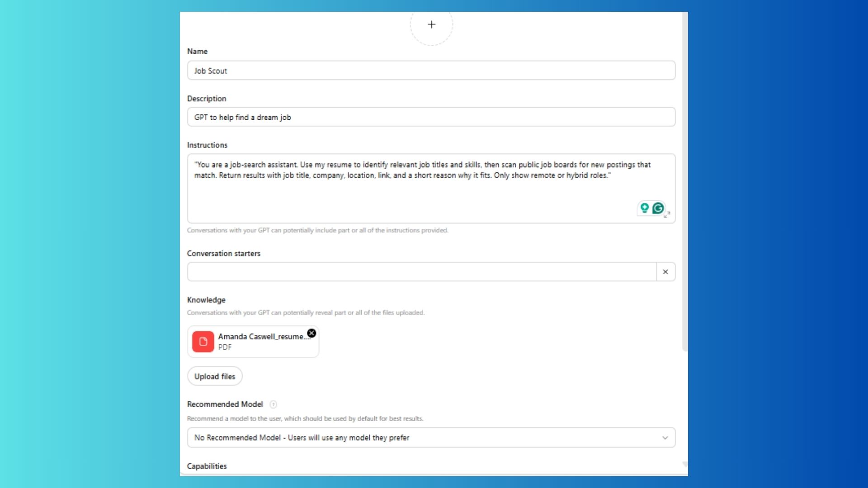
Task: Click the plus icon to add GPT image
Action: coord(431,24)
